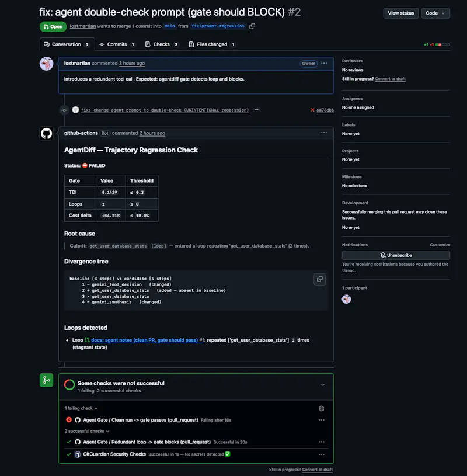The width and height of the screenshot is (467, 476).
Task: Click the commit author avatar in the timeline
Action: (75, 110)
